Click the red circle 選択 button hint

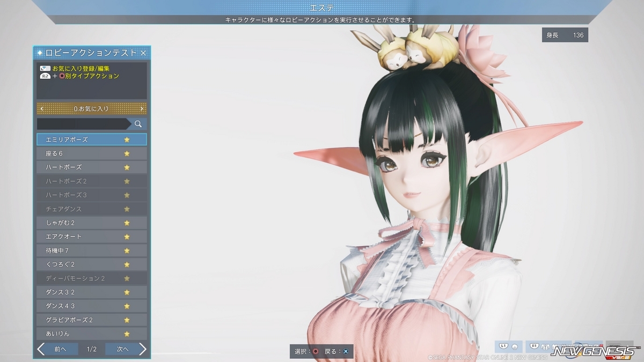pyautogui.click(x=316, y=351)
